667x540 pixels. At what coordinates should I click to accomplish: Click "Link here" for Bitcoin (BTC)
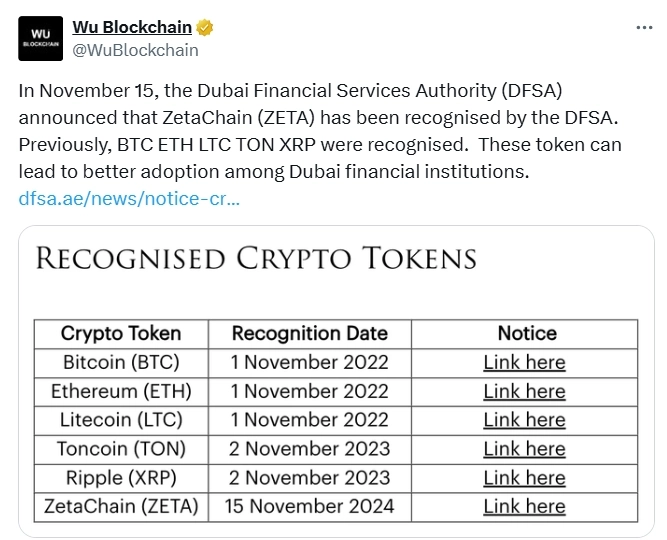[x=524, y=362]
